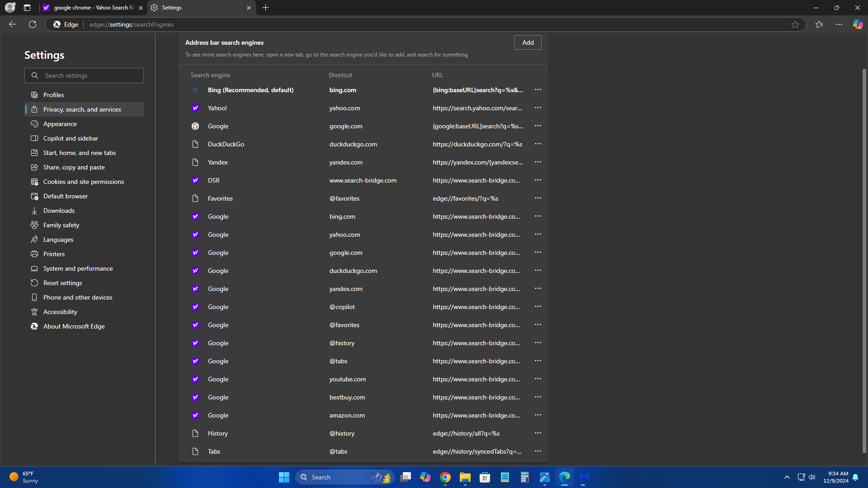The image size is (868, 488).
Task: Click the profile avatar icon
Action: [x=10, y=8]
